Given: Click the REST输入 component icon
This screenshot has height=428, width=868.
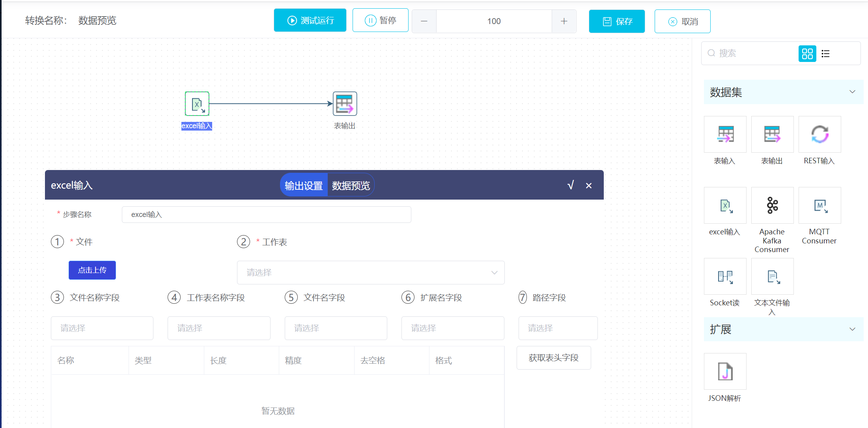Looking at the screenshot, I should [x=819, y=135].
